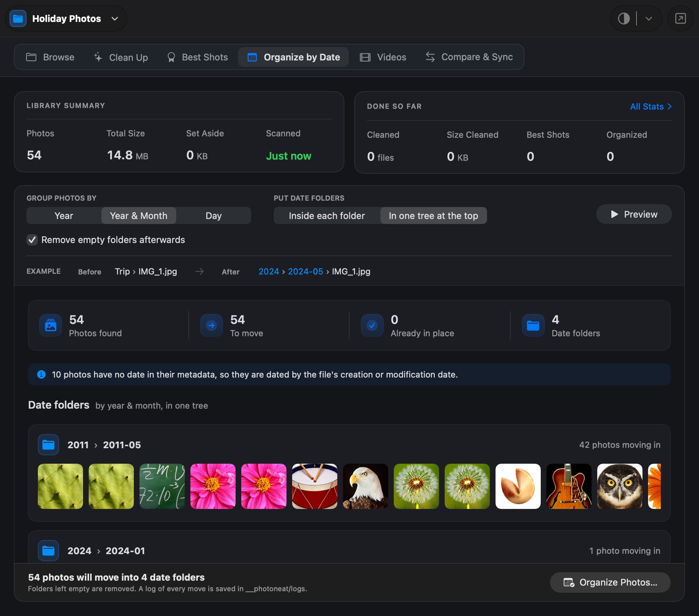Viewport: 699px width, 616px height.
Task: Click the 2024-01 folder icon
Action: tap(48, 551)
